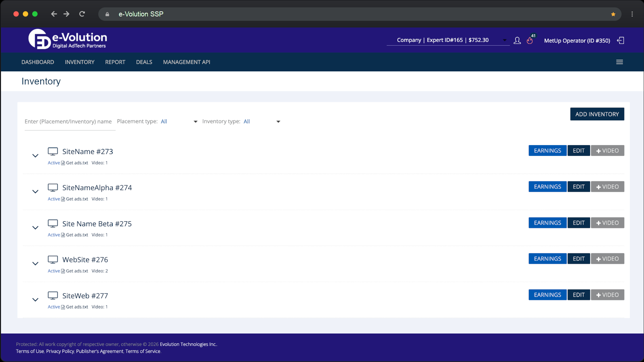The height and width of the screenshot is (362, 644).
Task: Expand the SiteName #273 row
Action: (35, 156)
